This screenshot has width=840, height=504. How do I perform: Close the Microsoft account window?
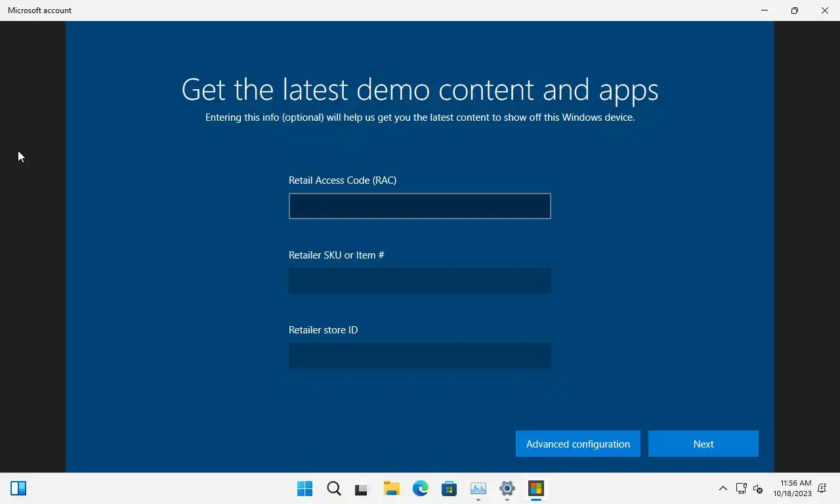[825, 10]
